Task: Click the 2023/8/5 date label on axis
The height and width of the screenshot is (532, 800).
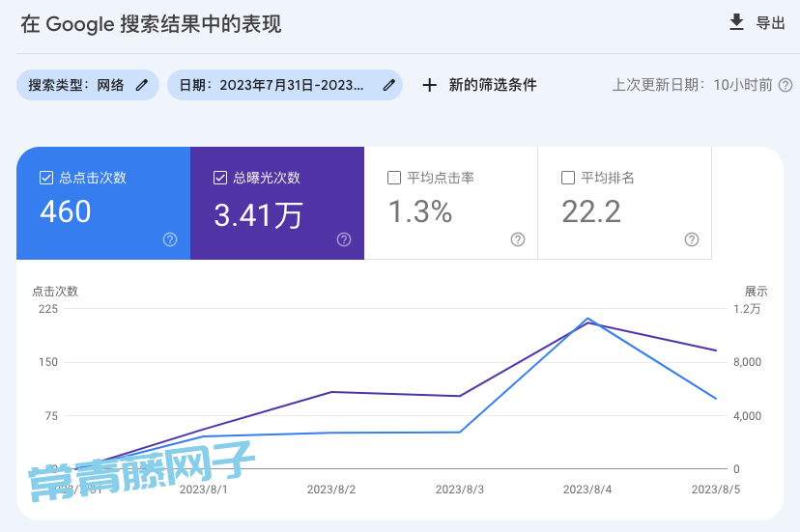Action: [716, 490]
